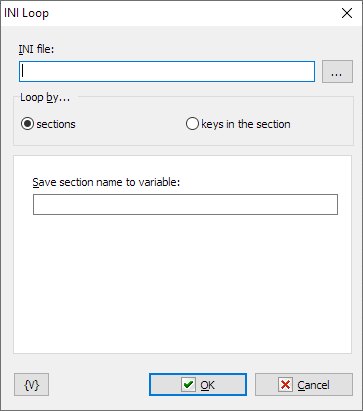Dismiss the dialog with the Cancel button
Image resolution: width=363 pixels, height=411 pixels.
(x=304, y=385)
